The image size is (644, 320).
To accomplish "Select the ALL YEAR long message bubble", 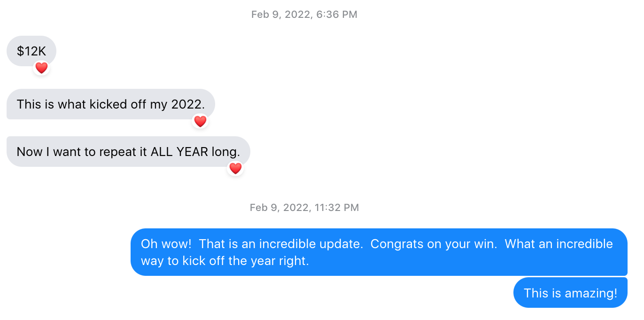I will pos(128,151).
